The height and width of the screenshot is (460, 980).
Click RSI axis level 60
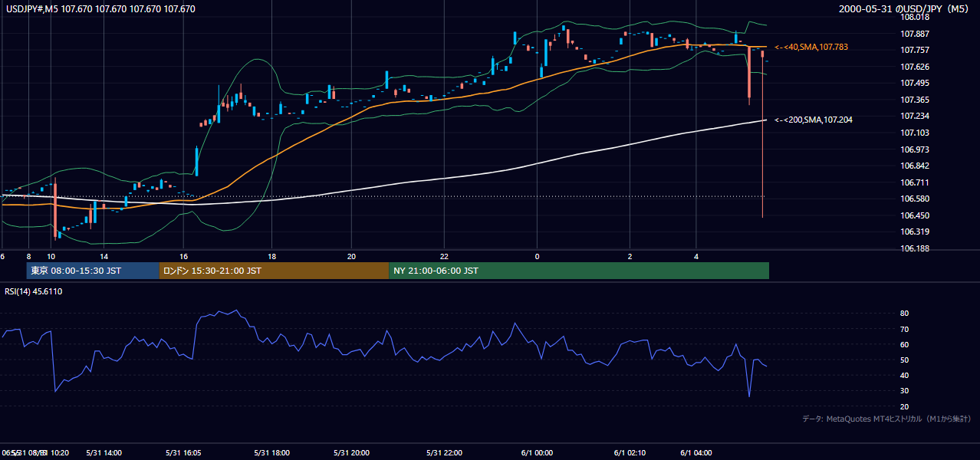coord(904,344)
